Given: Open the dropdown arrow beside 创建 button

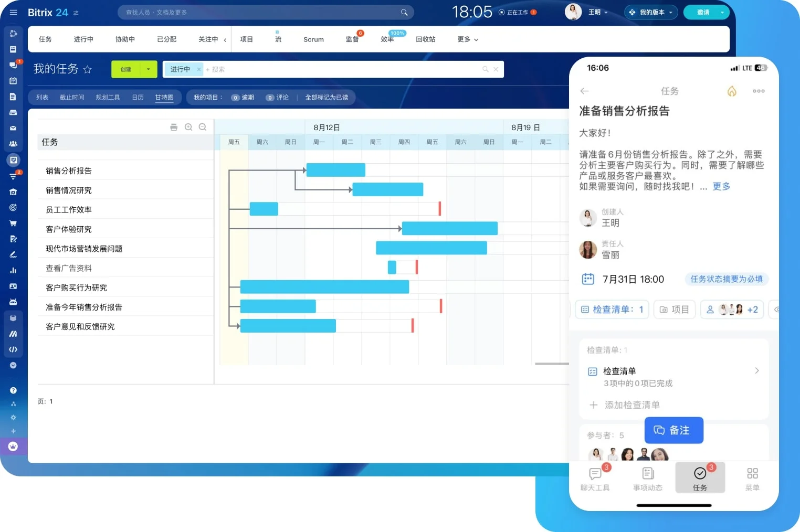Looking at the screenshot, I should coord(149,69).
